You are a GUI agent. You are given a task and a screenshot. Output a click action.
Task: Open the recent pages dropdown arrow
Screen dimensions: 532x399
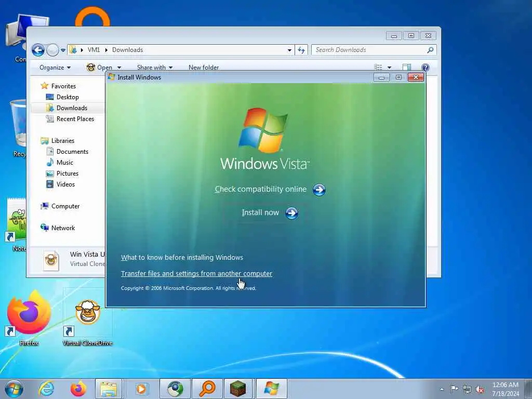(x=63, y=50)
